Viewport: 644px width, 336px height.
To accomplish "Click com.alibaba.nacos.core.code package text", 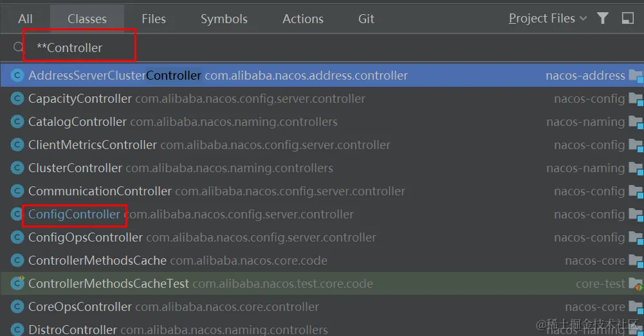I will (248, 261).
